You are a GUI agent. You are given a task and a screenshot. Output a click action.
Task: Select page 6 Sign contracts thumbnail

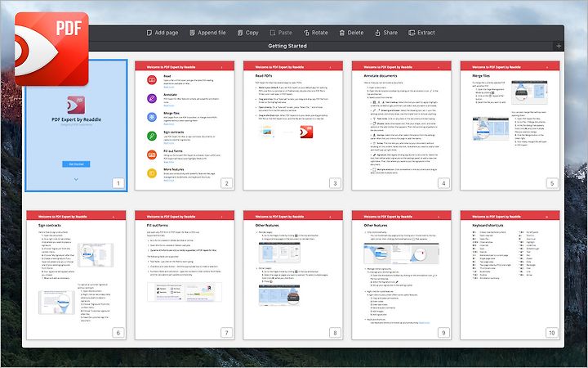(76, 275)
